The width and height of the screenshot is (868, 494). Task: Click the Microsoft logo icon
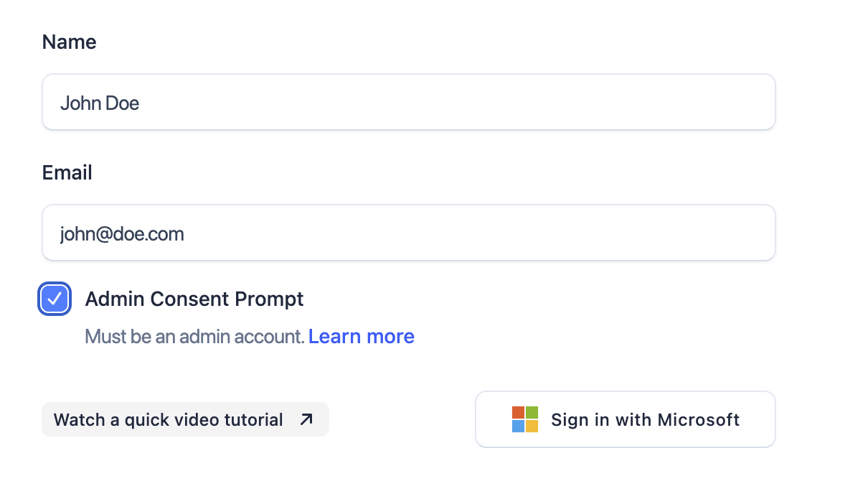tap(524, 419)
